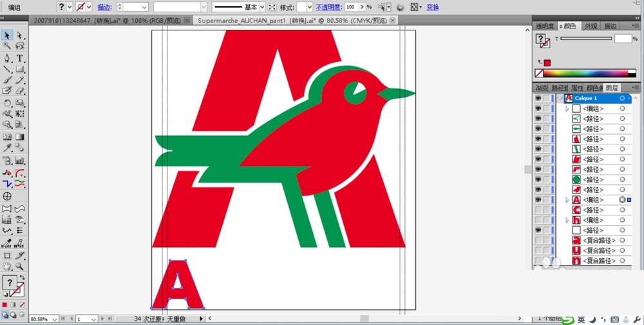Pick the Magic Wand tool
Image resolution: width=644 pixels, height=325 pixels.
(x=7, y=46)
